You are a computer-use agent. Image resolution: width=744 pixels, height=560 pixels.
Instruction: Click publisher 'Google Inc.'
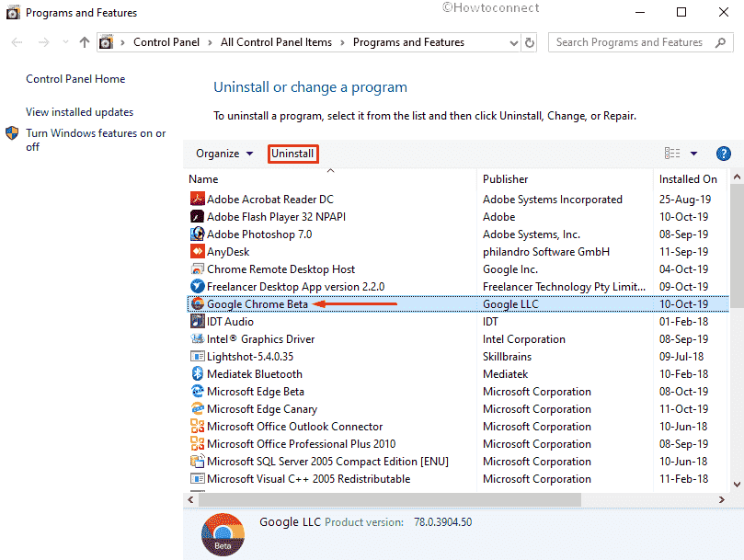tap(510, 269)
